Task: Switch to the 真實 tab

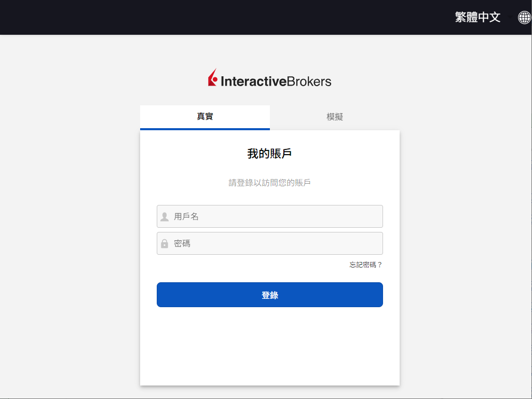Action: (205, 117)
